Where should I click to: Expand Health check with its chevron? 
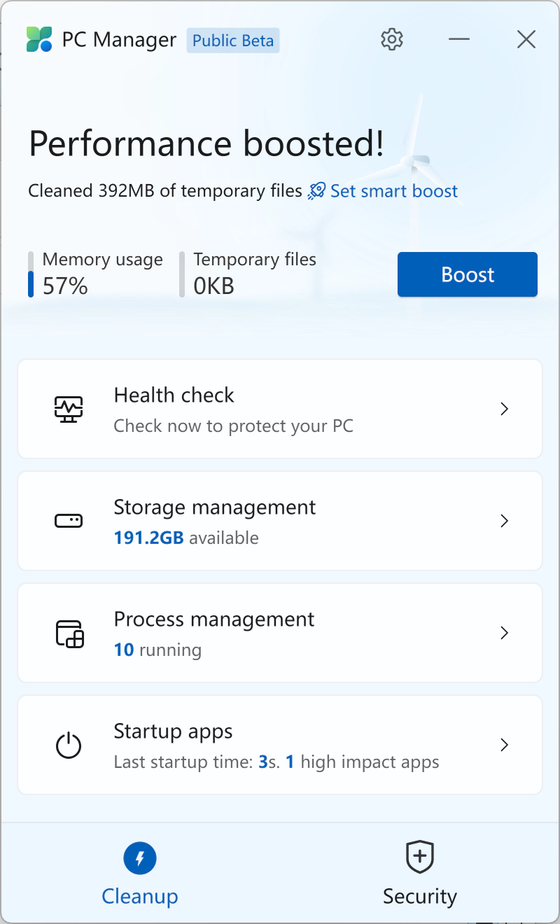pos(504,409)
